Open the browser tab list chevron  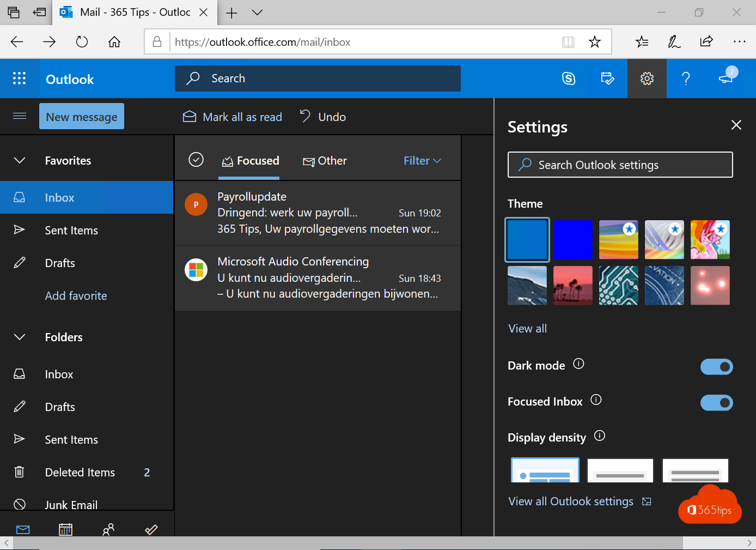point(257,13)
